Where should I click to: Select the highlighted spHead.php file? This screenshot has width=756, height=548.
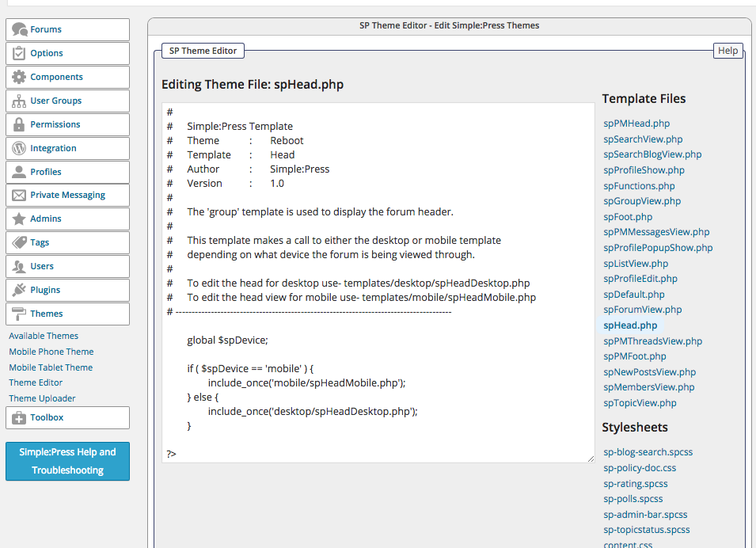(630, 325)
